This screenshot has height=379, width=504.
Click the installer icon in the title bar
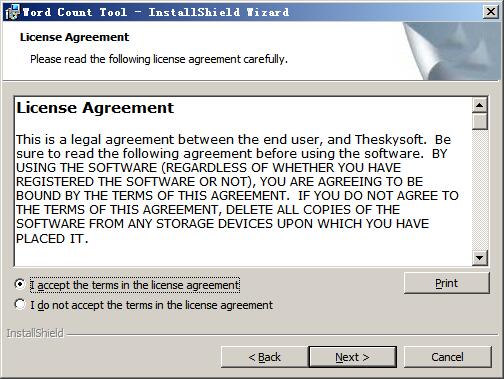(12, 12)
